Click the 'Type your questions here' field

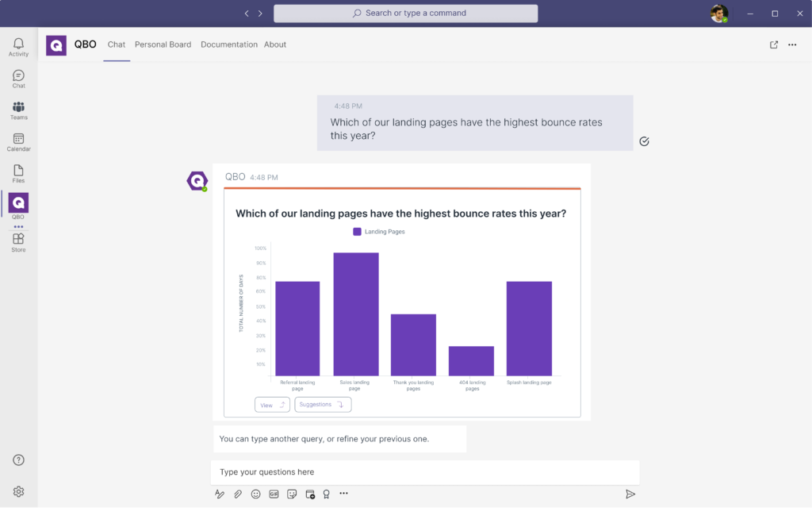tap(424, 472)
